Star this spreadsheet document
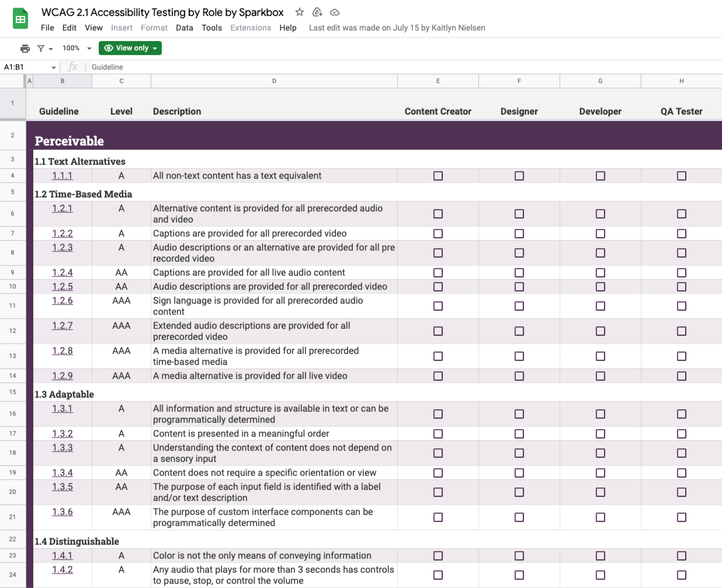 click(x=299, y=12)
